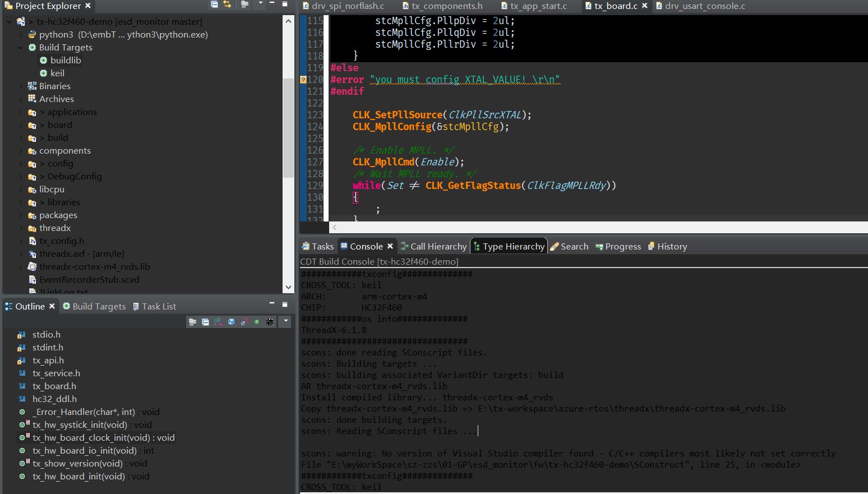Open the Tasks view tab
Screen dimensions: 868x494
[x=317, y=247]
